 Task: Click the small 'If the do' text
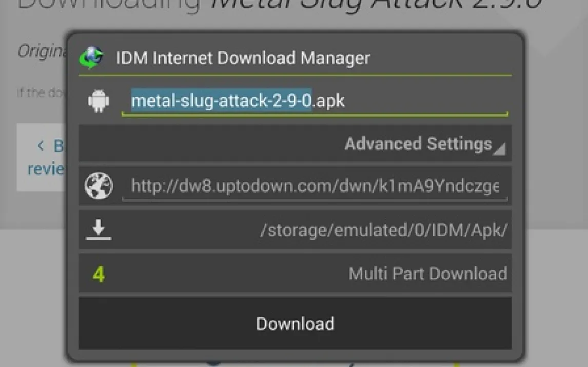tap(40, 93)
